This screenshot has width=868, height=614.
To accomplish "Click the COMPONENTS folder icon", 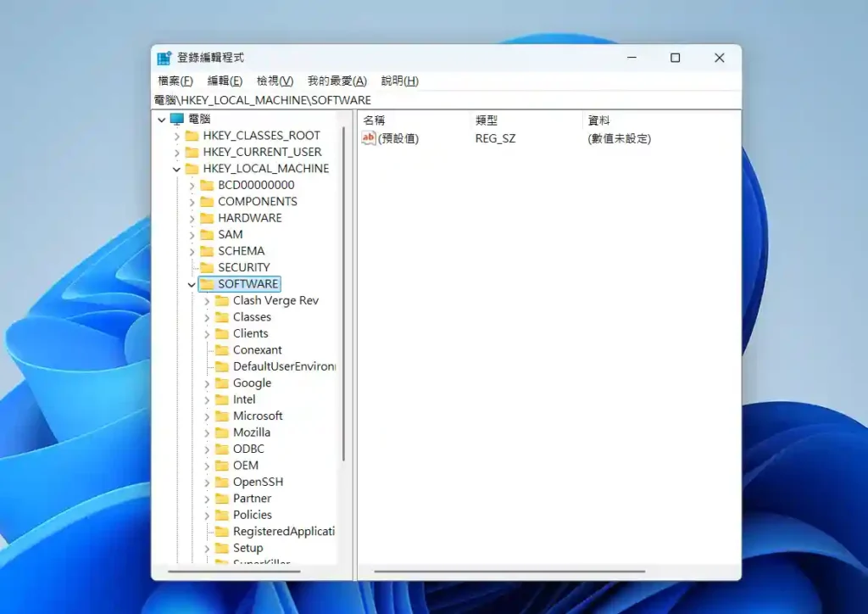I will (207, 202).
